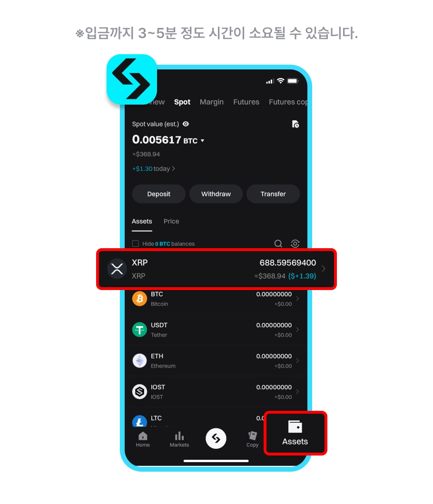Screen dimensions: 433x504
Task: Click the Withdraw button
Action: tap(216, 194)
